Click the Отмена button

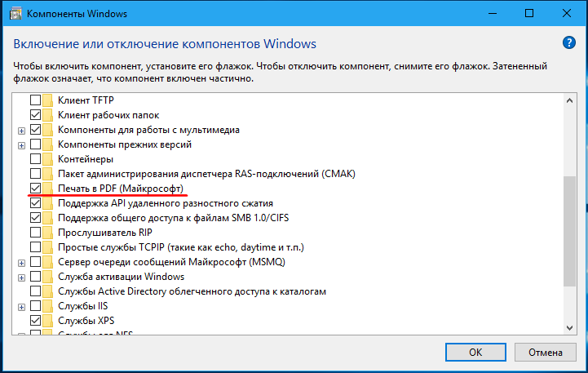coord(546,353)
